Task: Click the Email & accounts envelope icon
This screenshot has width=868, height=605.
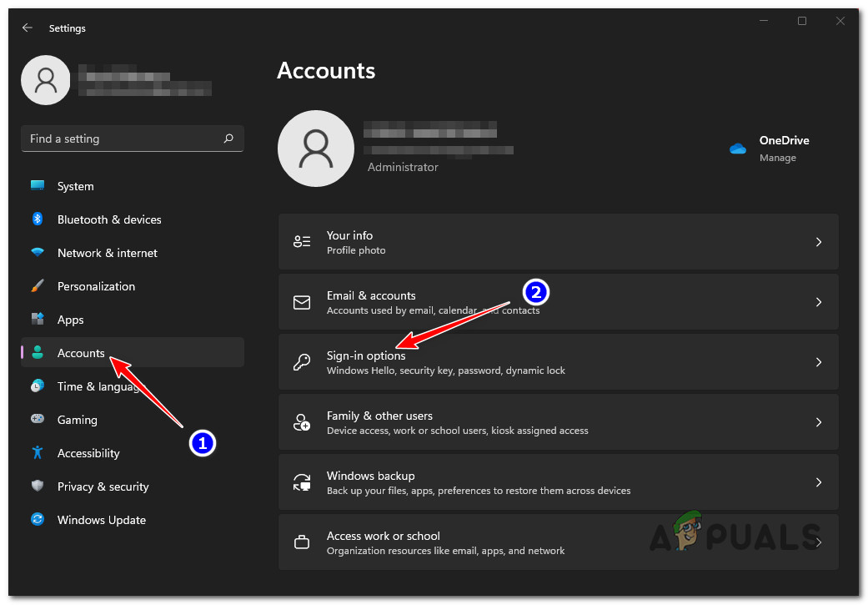Action: (302, 302)
